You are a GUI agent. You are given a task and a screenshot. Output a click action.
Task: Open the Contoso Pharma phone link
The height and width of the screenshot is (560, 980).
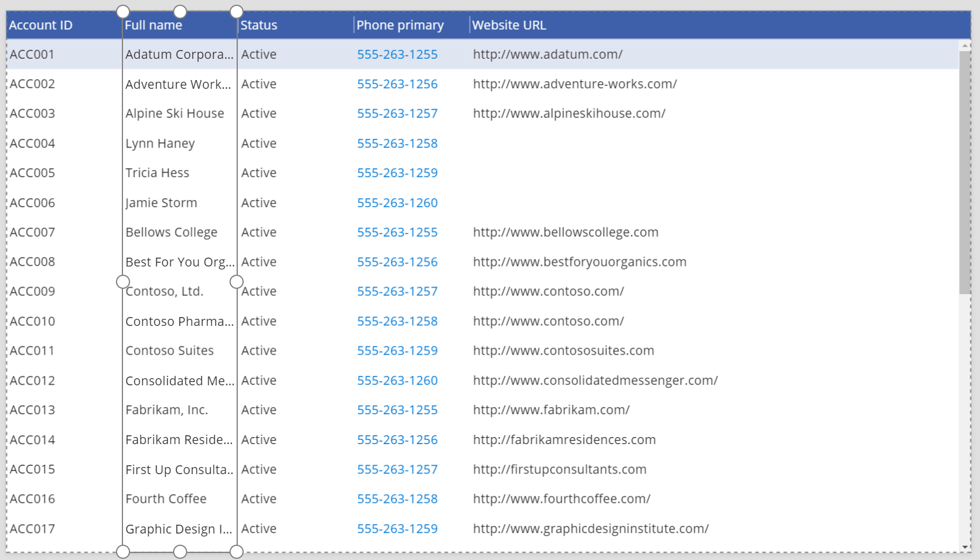click(x=397, y=321)
